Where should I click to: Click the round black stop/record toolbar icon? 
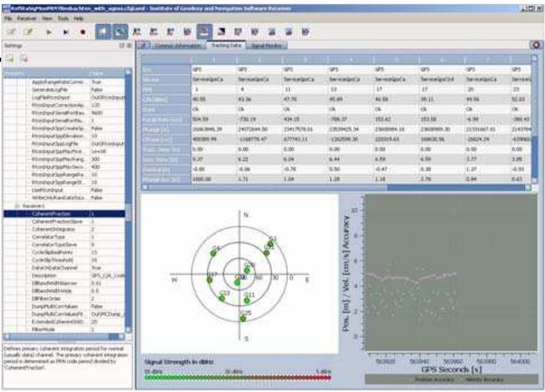pos(83,32)
